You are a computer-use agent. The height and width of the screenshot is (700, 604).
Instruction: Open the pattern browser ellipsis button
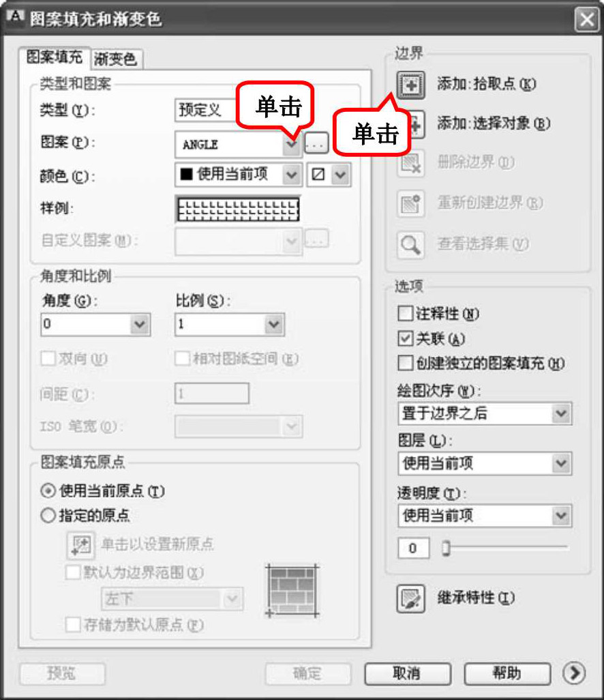[x=316, y=143]
